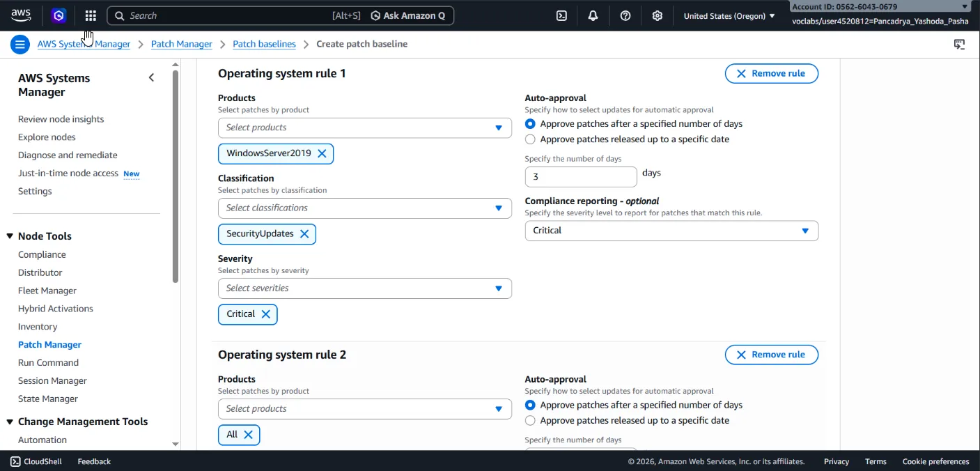Open Diagnose and remediate
Screen dimensions: 980x471
point(68,155)
